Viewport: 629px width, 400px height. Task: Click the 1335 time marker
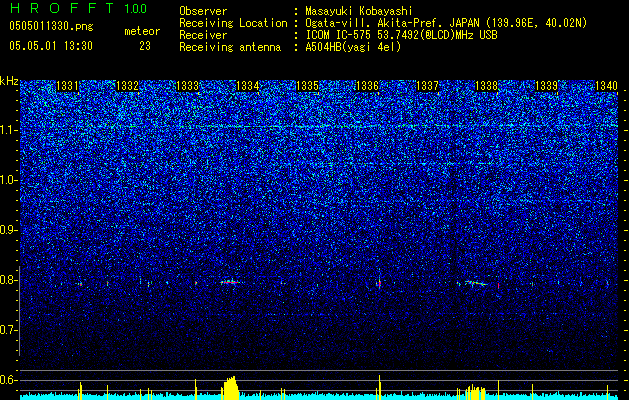click(307, 86)
